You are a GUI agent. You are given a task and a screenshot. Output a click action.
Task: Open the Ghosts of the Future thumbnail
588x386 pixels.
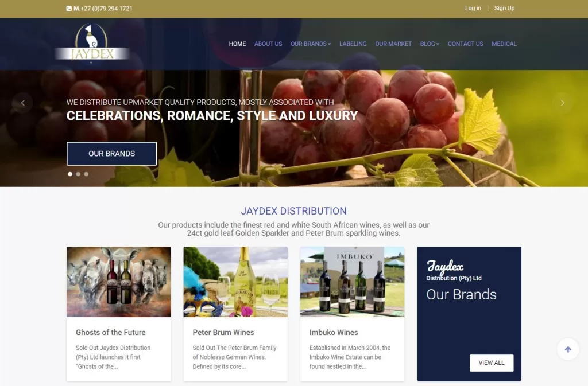[118, 282]
